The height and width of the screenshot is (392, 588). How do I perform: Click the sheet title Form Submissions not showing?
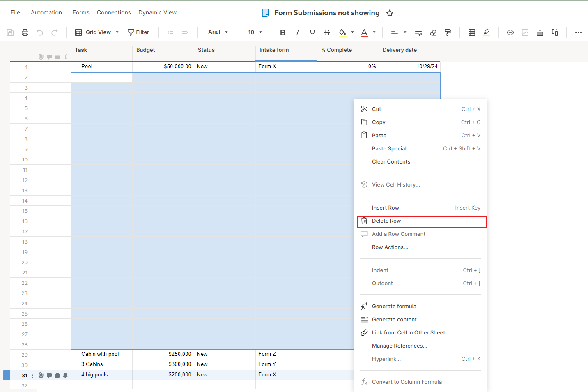pos(327,13)
